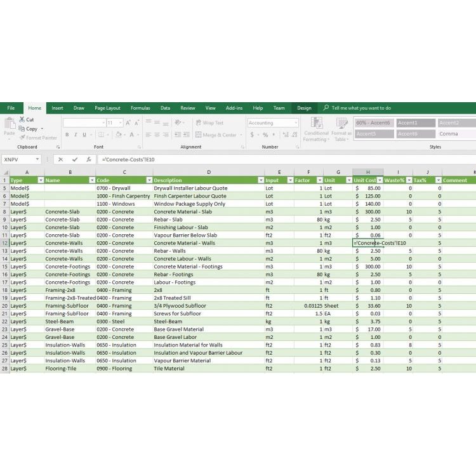476x476 pixels.
Task: Click the Increase Indent icon
Action: [x=187, y=135]
